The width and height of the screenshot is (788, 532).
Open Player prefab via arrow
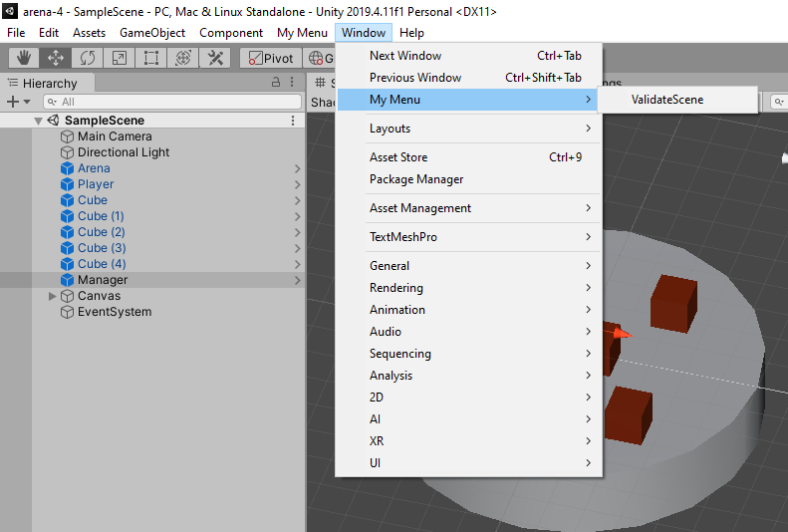pos(297,185)
